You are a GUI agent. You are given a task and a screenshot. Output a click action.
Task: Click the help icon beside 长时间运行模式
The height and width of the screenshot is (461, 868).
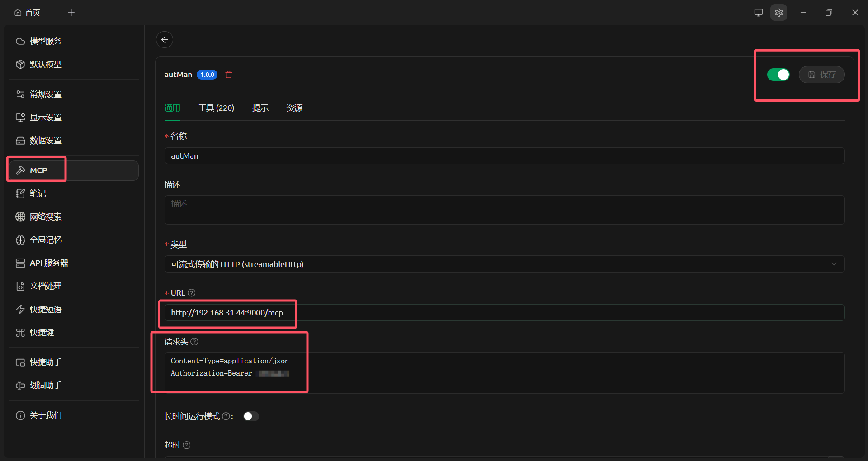(226, 416)
